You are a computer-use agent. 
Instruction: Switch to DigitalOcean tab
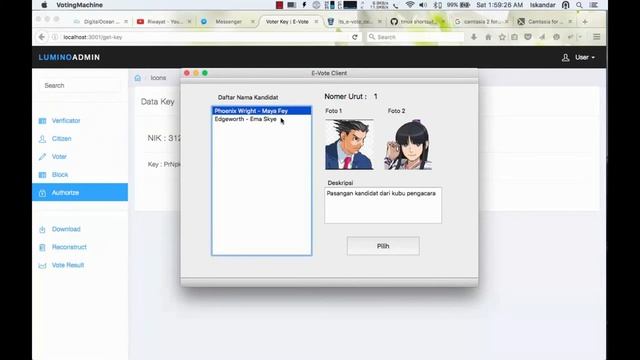(x=100, y=22)
